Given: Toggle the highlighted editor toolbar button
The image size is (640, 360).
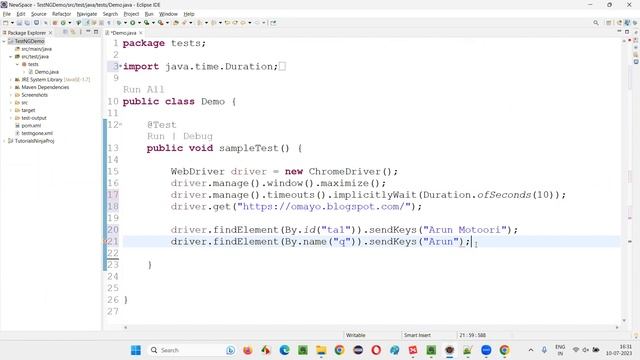Looking at the screenshot, I should (x=87, y=23).
